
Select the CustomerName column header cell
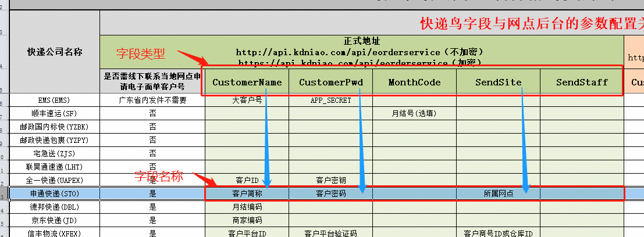click(x=247, y=82)
